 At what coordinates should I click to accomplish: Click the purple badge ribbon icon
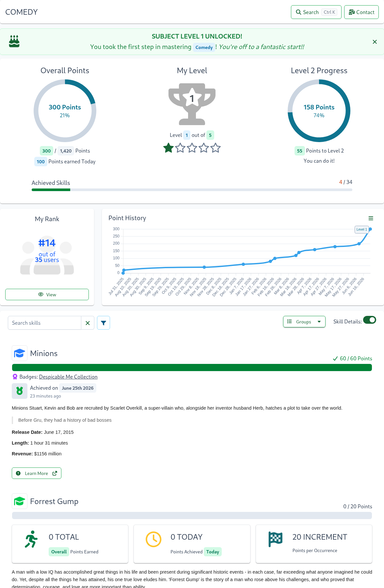pos(15,377)
